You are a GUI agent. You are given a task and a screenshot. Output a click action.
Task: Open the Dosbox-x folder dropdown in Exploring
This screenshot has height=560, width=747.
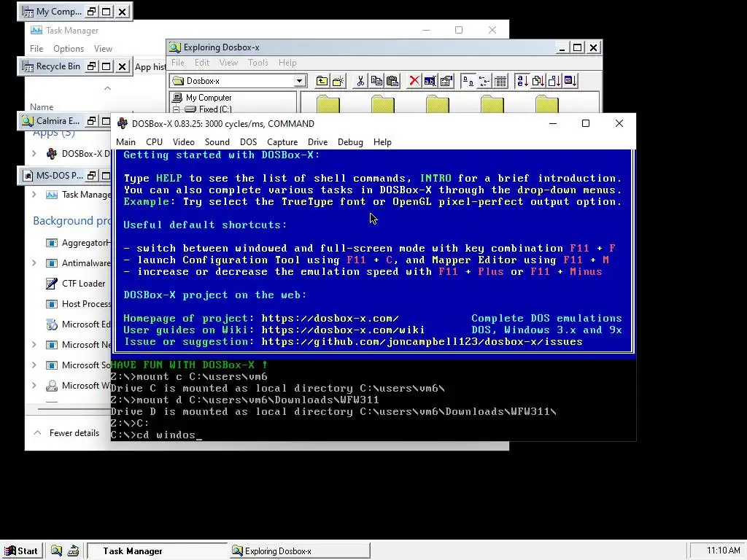tap(299, 81)
